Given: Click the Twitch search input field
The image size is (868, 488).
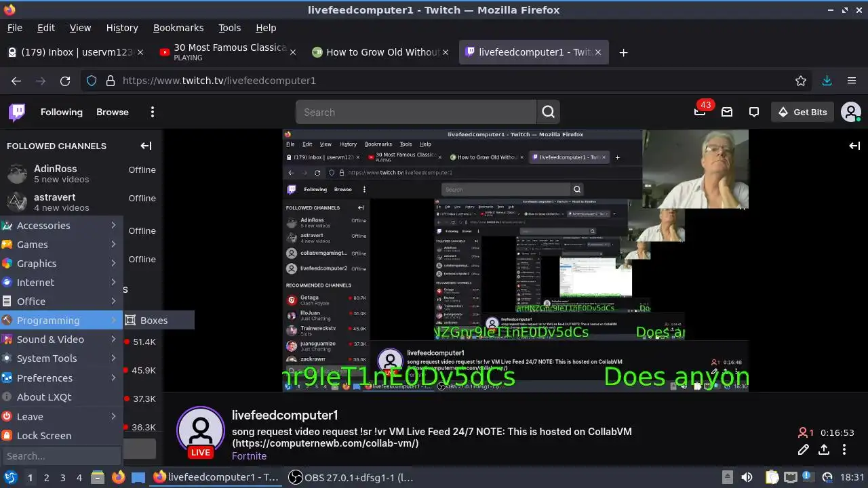Looking at the screenshot, I should tap(416, 112).
